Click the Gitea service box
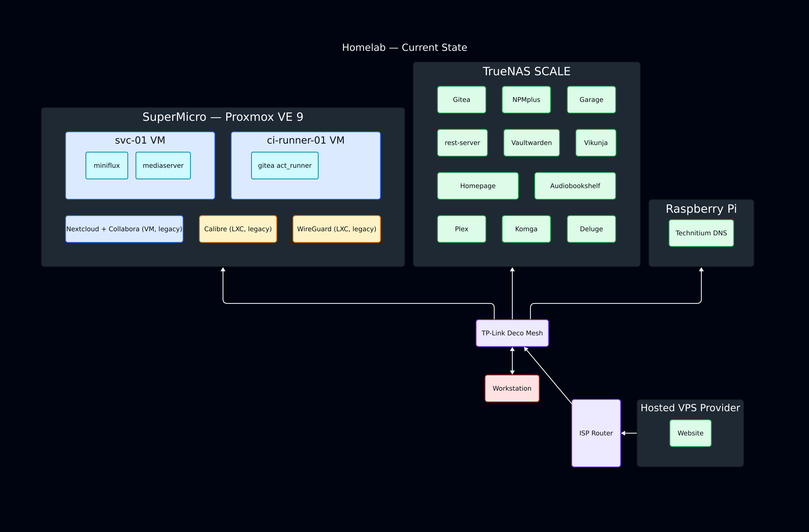The height and width of the screenshot is (532, 809). 462,99
